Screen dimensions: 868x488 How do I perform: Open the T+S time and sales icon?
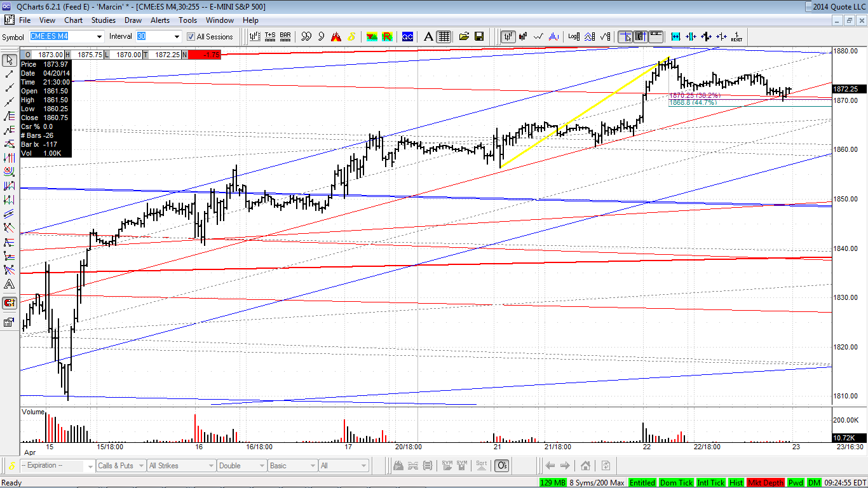click(270, 36)
